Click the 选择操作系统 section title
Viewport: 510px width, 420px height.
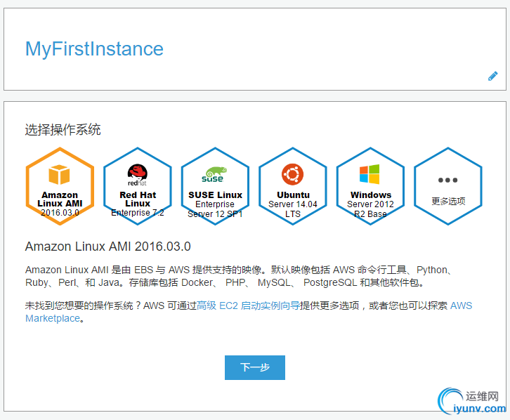click(63, 129)
